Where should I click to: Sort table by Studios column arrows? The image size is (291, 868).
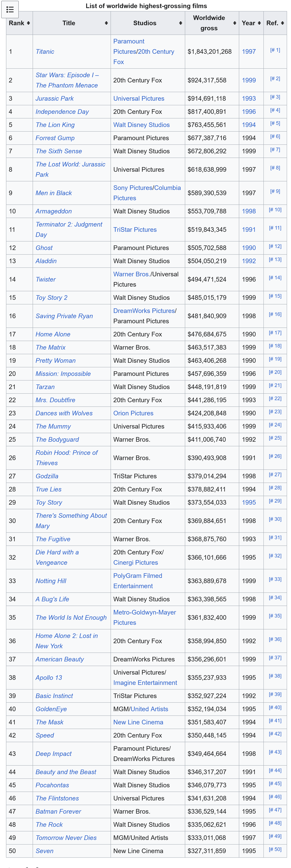(x=181, y=23)
